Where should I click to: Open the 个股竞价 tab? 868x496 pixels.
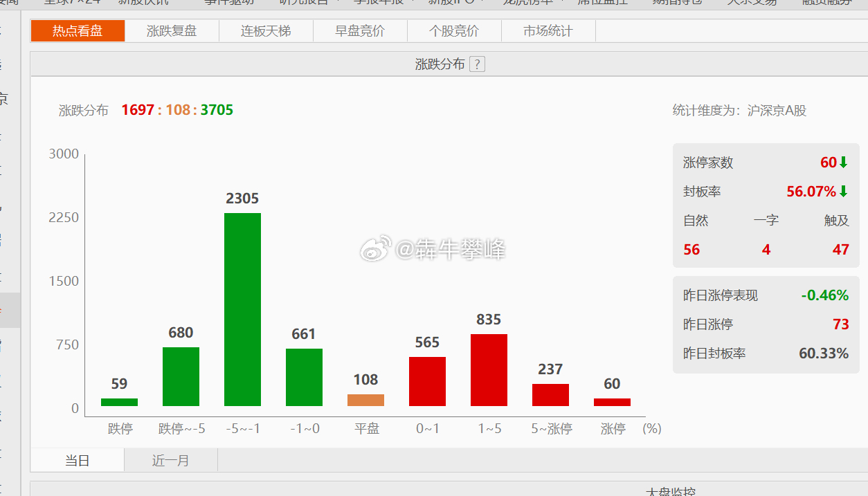pos(454,31)
